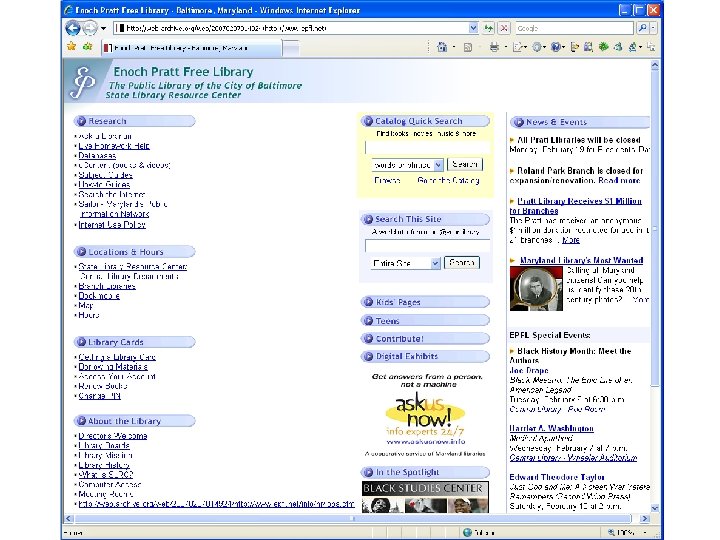This screenshot has height=540, width=720.
Task: Click the magnifier search icon beside Google box
Action: 642,28
